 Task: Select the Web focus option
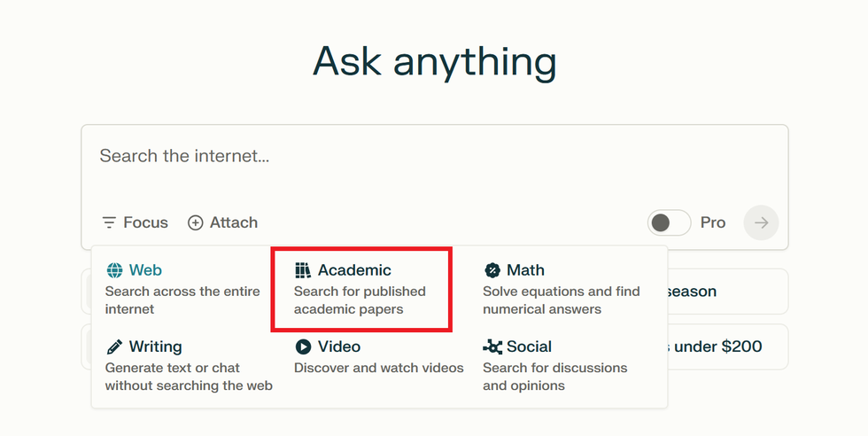[182, 289]
